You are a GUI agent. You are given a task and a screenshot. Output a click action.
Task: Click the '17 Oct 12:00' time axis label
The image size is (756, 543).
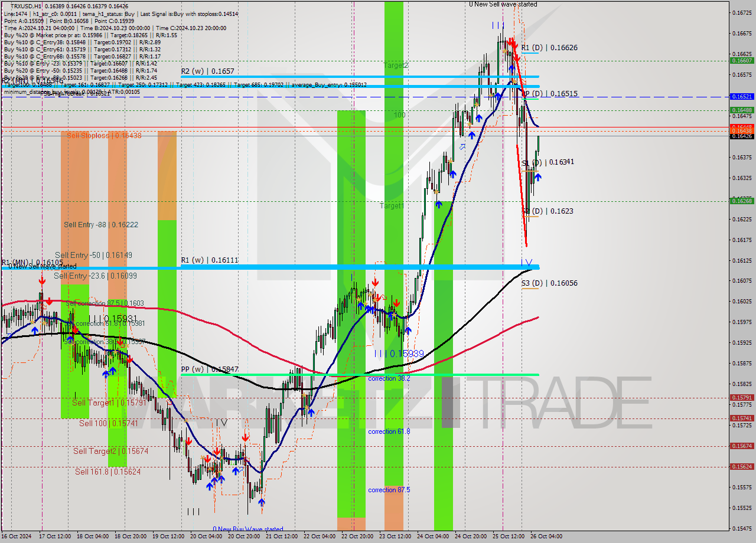(54, 537)
